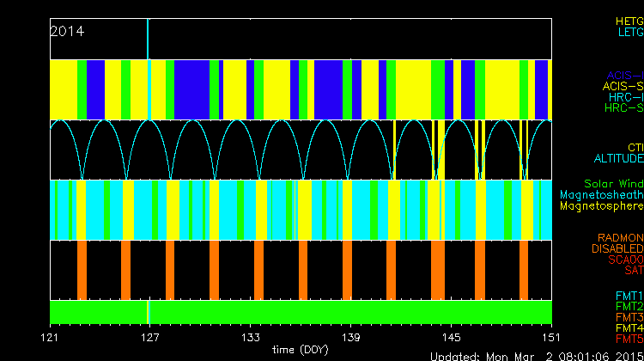
Task: Select the LETG legend label
Action: point(629,32)
